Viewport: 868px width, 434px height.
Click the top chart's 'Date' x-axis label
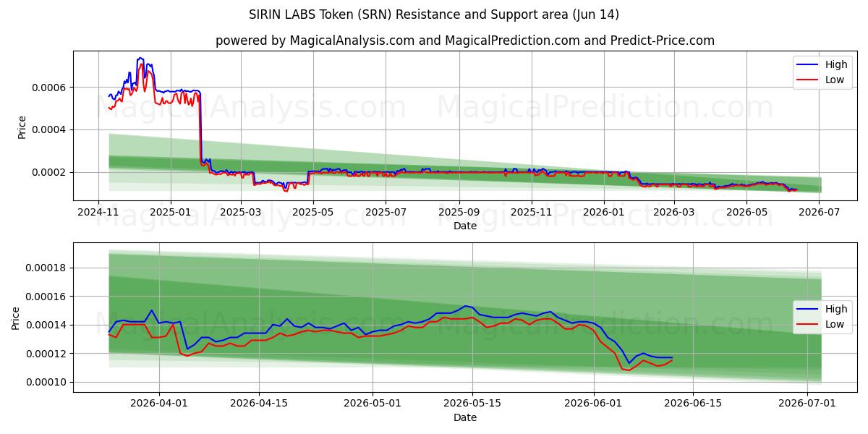pos(465,226)
